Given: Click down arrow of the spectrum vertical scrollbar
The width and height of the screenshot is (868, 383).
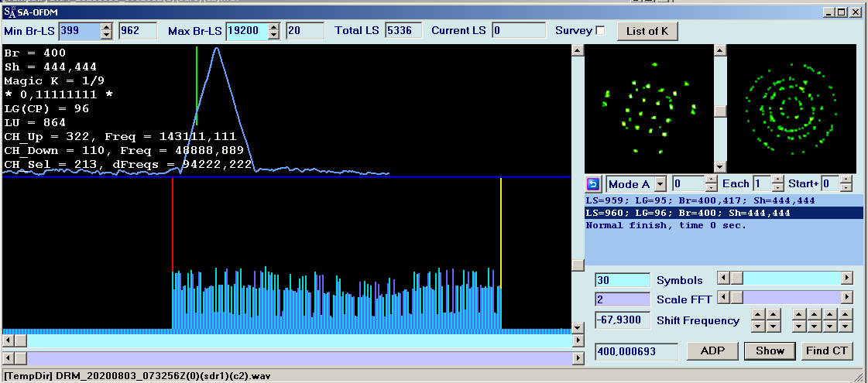Looking at the screenshot, I should (578, 327).
